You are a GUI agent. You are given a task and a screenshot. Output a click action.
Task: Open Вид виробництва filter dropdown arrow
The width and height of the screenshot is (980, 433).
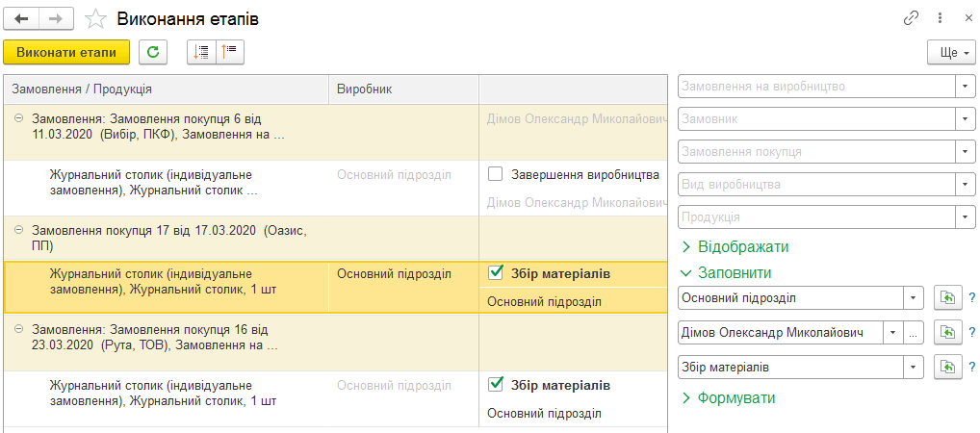(x=966, y=185)
